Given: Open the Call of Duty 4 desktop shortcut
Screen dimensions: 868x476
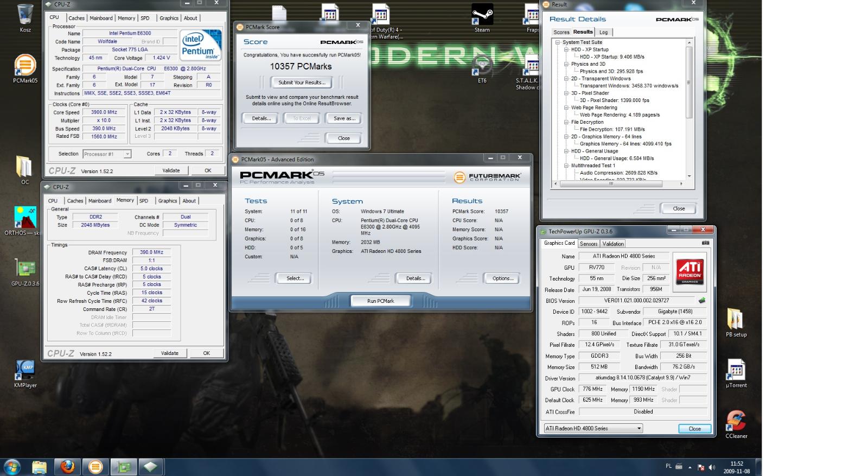Looking at the screenshot, I should pyautogui.click(x=384, y=22).
